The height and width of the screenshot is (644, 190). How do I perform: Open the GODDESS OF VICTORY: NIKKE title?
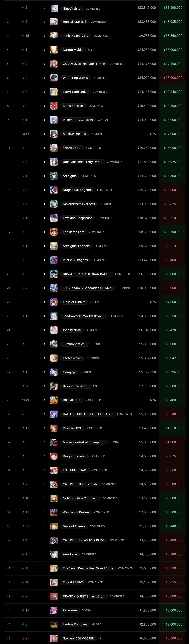pyautogui.click(x=84, y=64)
